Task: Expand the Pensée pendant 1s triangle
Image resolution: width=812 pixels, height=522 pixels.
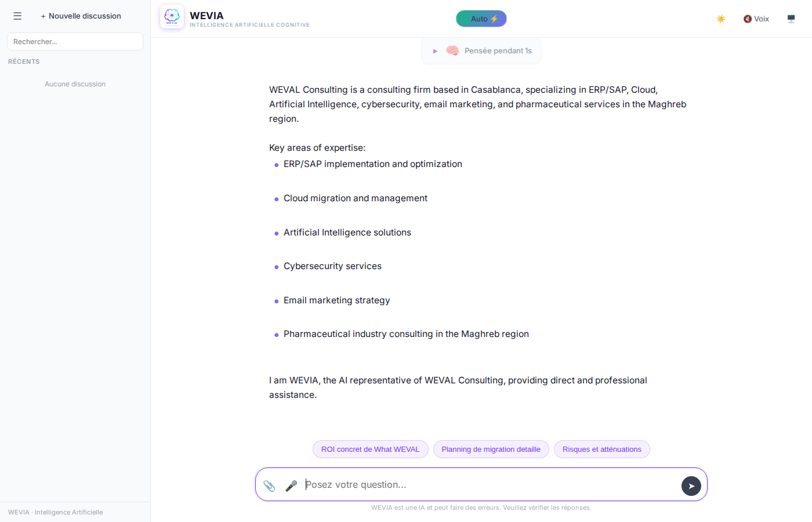Action: 435,51
